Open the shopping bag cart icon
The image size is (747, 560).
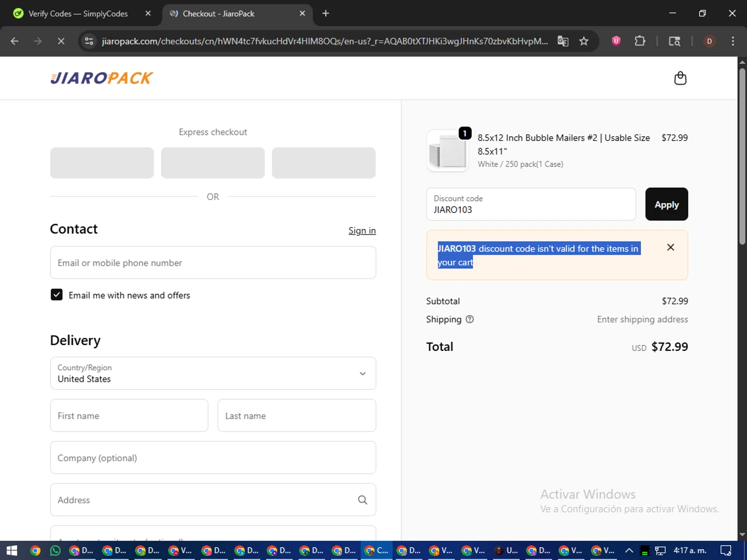680,78
